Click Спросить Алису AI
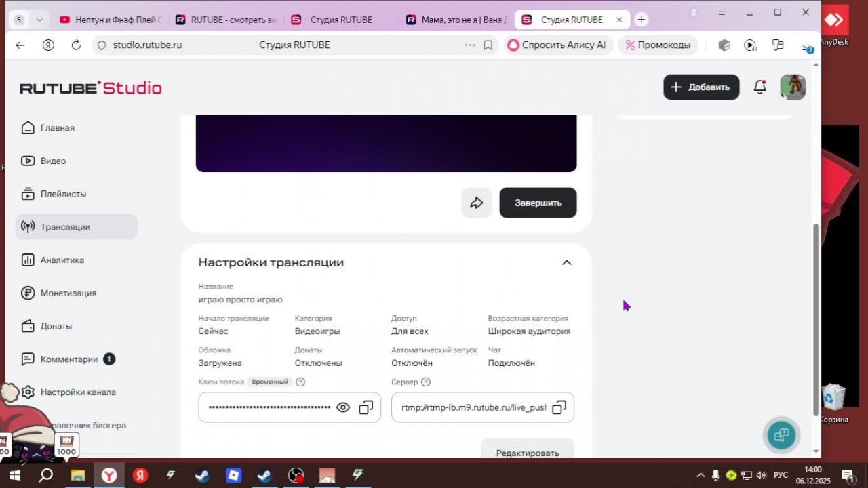 point(557,45)
